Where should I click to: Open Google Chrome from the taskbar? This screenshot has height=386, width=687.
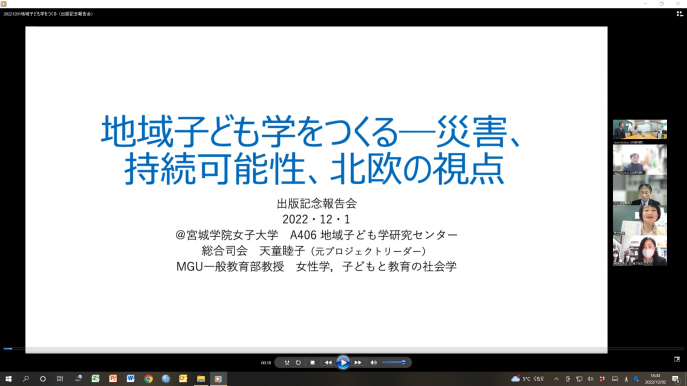click(148, 379)
